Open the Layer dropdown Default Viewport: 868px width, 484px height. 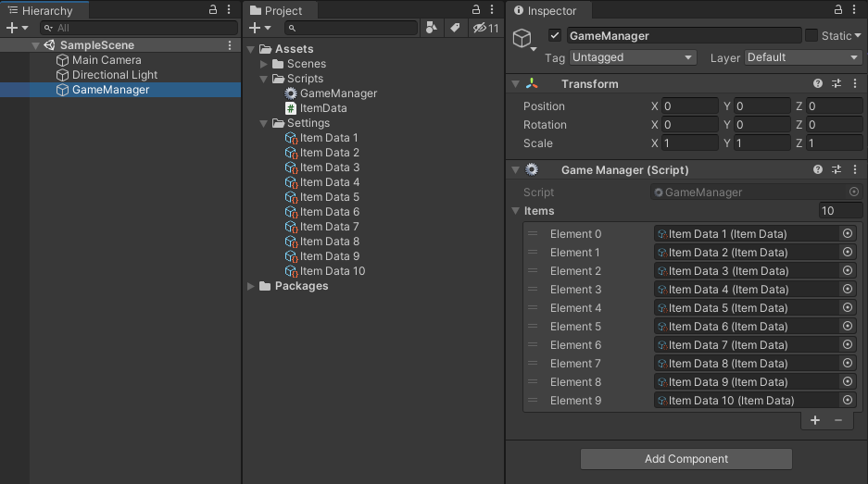[x=802, y=57]
